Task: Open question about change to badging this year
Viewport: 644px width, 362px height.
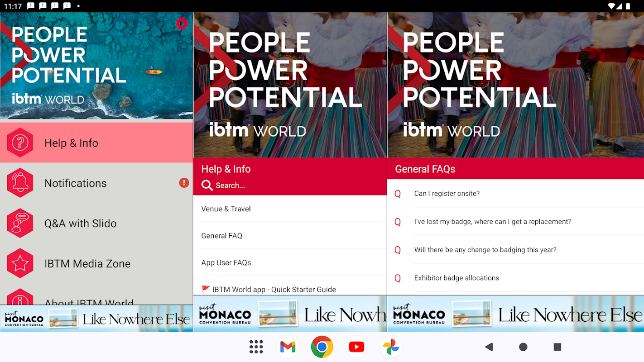Action: [x=515, y=250]
